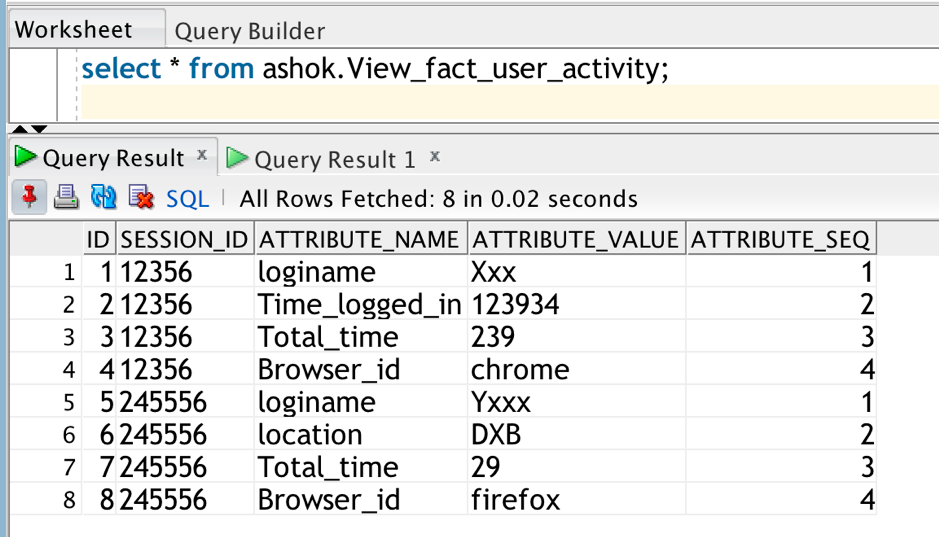Sort by the ATTRIBUTE_VALUE column header

pos(576,239)
